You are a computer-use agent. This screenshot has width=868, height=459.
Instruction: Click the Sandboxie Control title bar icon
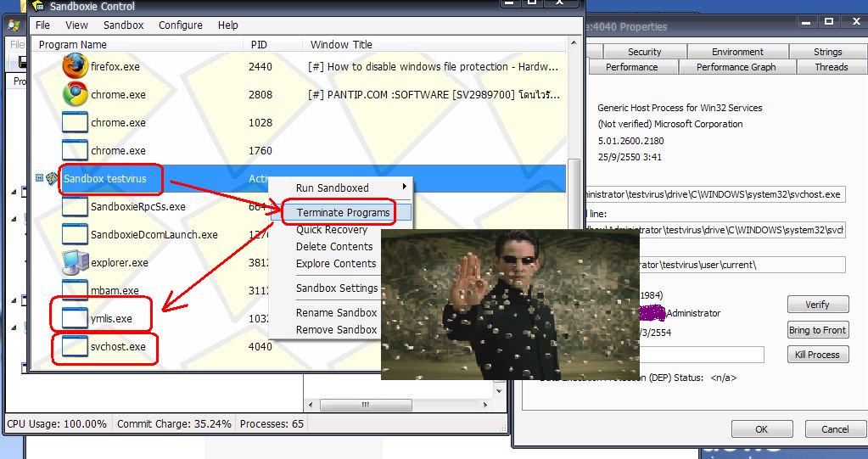point(38,7)
